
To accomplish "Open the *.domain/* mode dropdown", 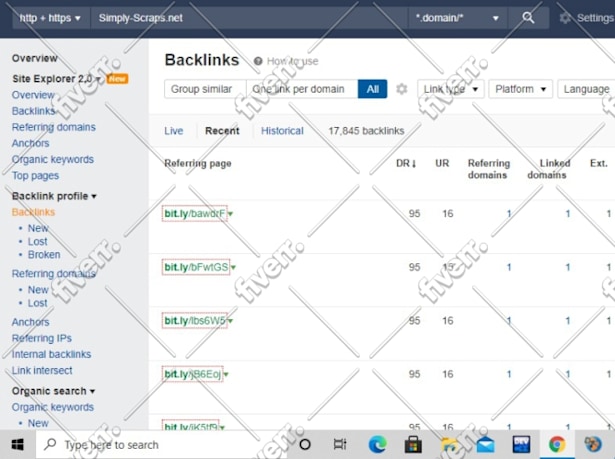I will [x=457, y=18].
